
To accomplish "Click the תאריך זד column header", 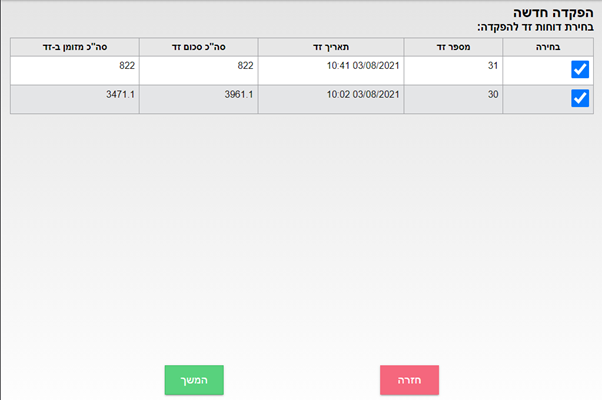I will [331, 46].
